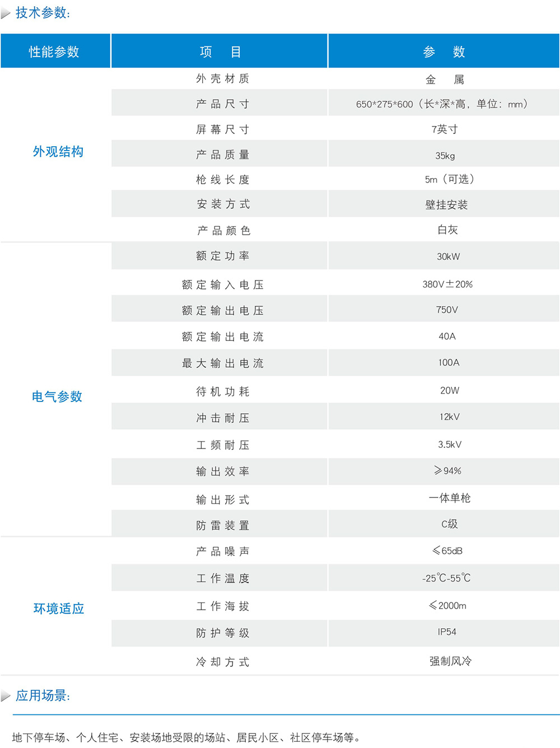Click the triangle icon beside 技术参数
Viewport: 560px width, 748px height.
click(6, 13)
